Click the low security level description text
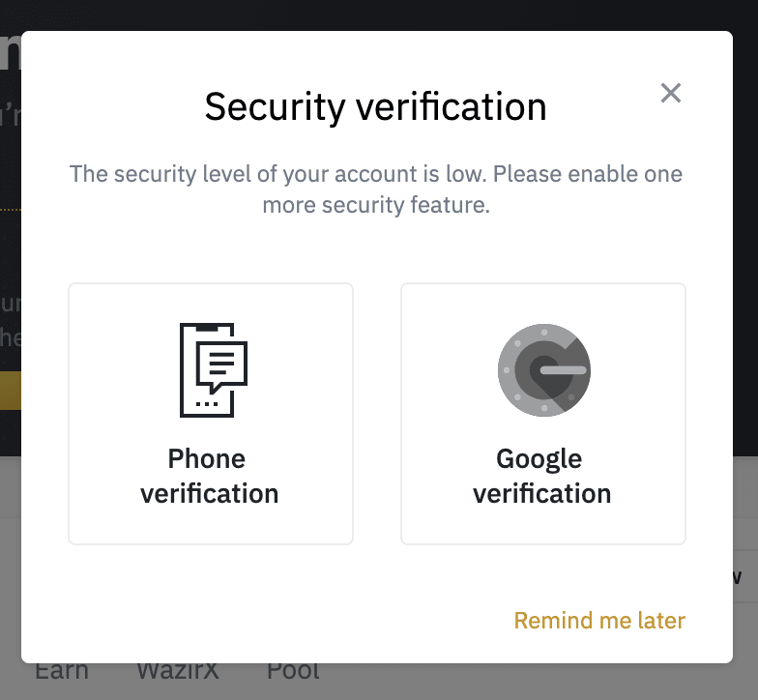Viewport: 758px width, 700px height. coord(375,190)
